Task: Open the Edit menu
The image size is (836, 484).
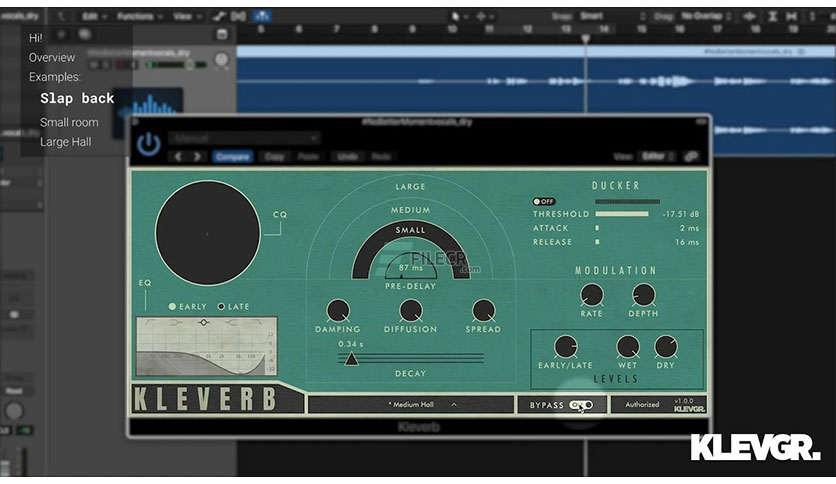Action: tap(93, 17)
